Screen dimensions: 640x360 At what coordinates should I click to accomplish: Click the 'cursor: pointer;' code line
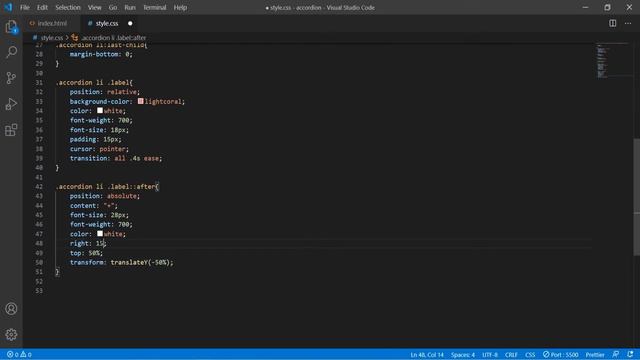pyautogui.click(x=99, y=149)
